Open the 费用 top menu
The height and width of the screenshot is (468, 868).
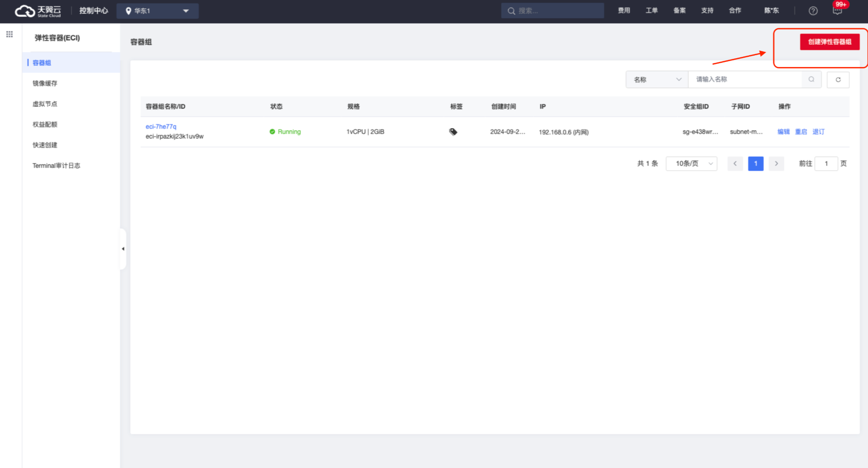(x=624, y=11)
